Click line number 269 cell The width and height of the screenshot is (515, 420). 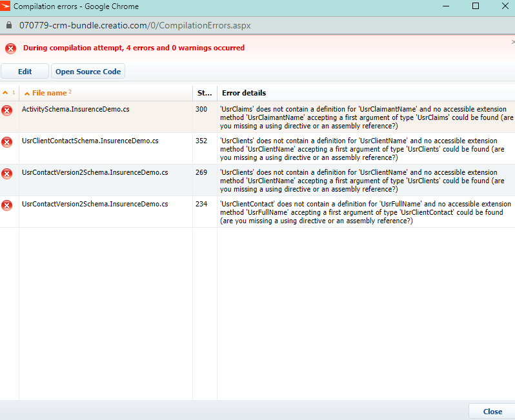pyautogui.click(x=201, y=172)
